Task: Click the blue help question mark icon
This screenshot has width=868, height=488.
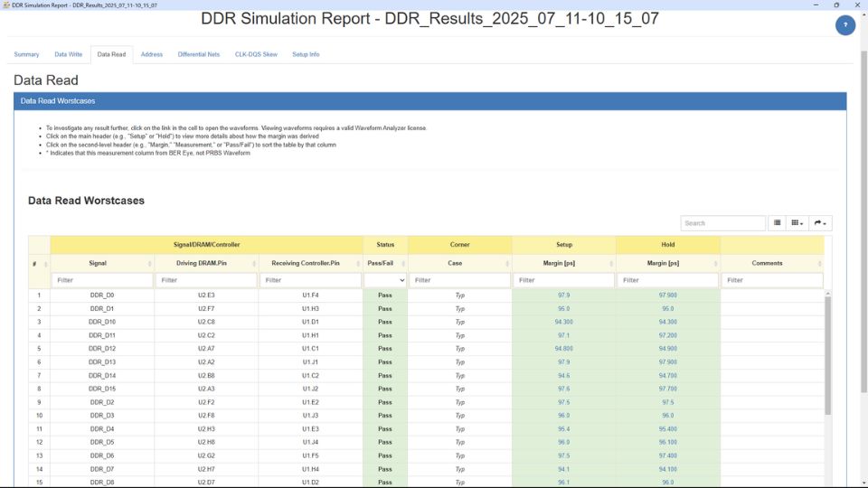Action: coord(845,25)
